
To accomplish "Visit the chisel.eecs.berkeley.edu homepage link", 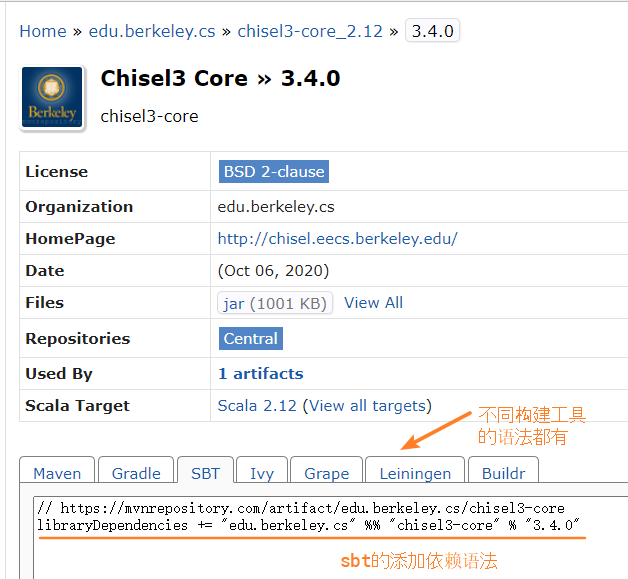I will tap(337, 239).
